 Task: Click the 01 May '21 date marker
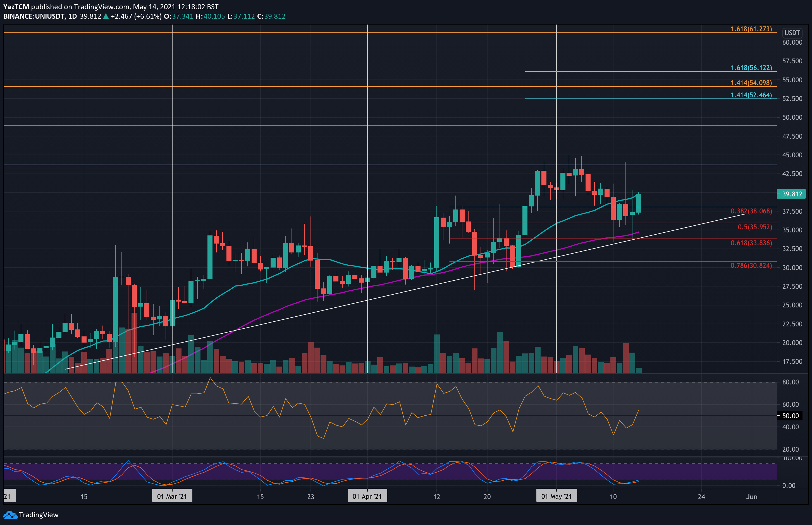coord(557,496)
